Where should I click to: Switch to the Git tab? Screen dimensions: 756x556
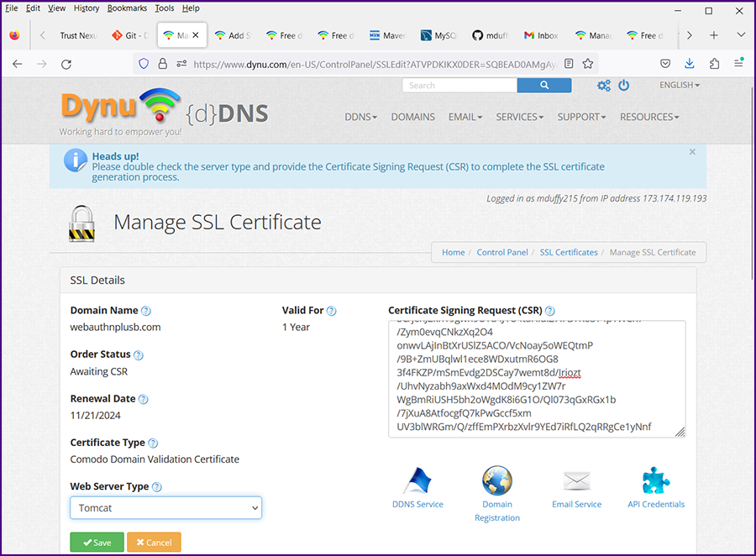pyautogui.click(x=130, y=35)
